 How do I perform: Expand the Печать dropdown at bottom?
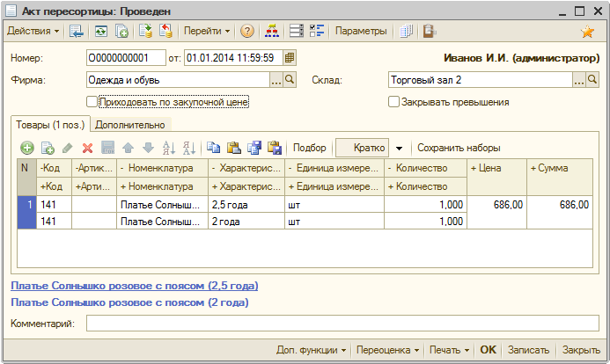[449, 350]
